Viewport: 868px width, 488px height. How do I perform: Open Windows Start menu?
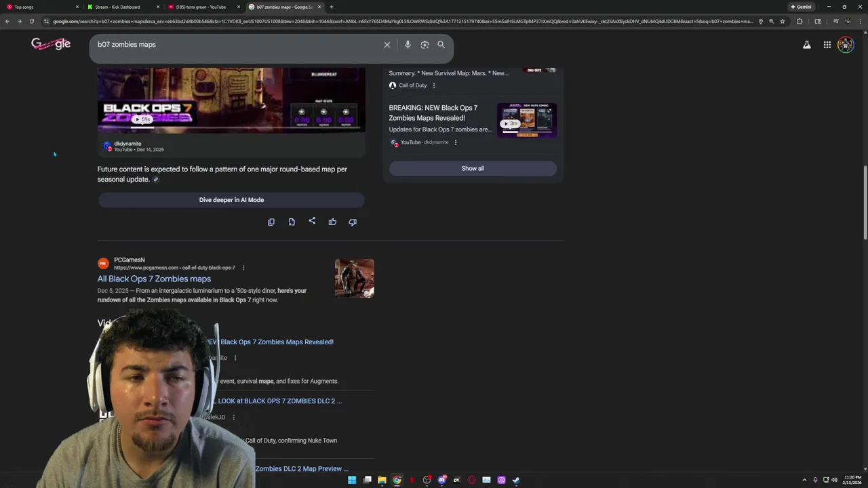point(352,480)
